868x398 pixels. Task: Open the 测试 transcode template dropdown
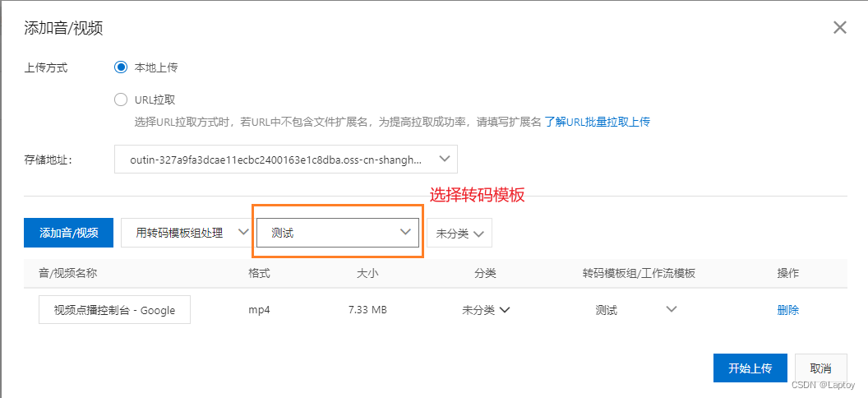point(338,233)
